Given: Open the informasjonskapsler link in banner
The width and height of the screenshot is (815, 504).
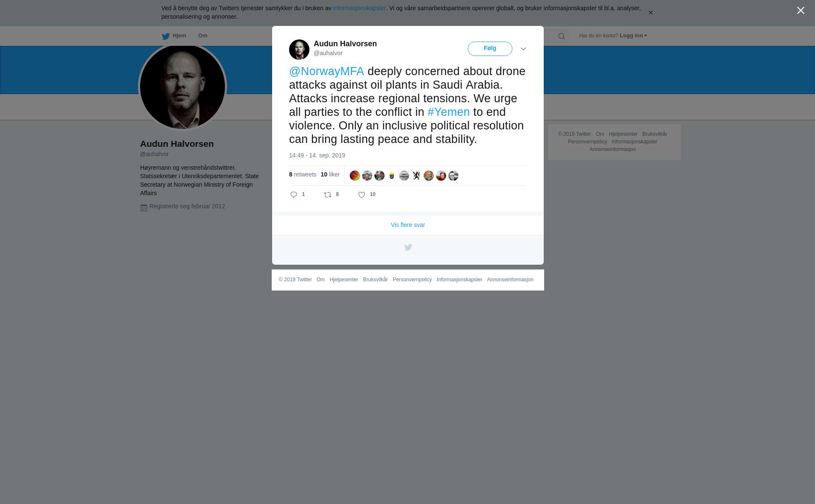Looking at the screenshot, I should tap(359, 8).
